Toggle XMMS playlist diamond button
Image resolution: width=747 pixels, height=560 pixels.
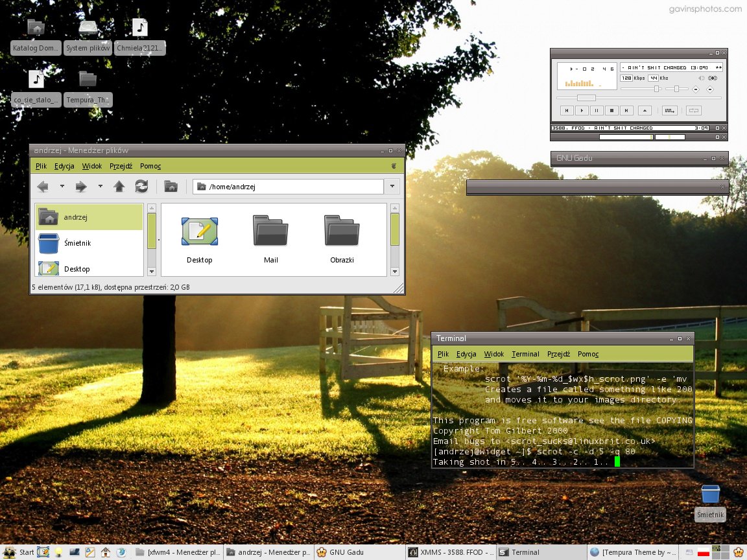710,89
